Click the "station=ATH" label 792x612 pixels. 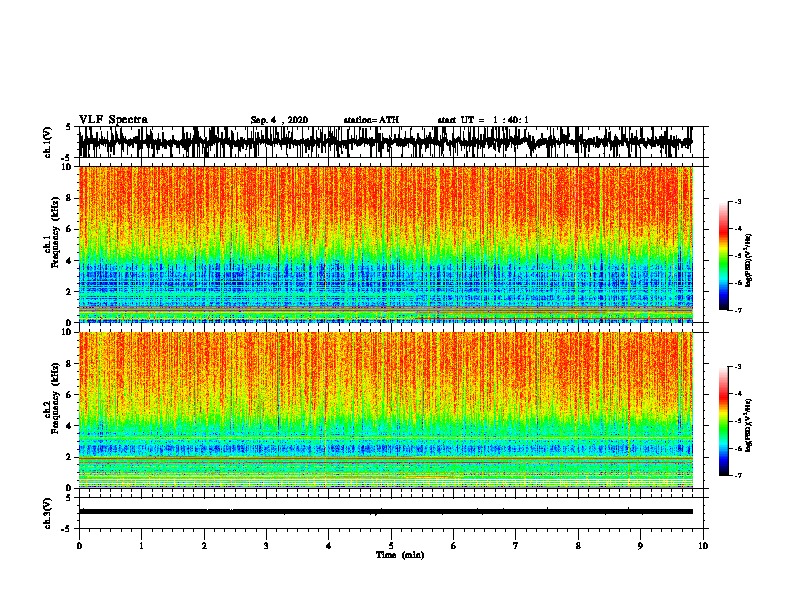pos(371,120)
